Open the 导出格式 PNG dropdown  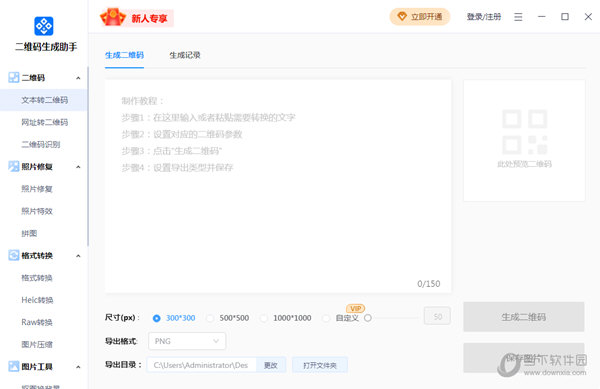[187, 341]
